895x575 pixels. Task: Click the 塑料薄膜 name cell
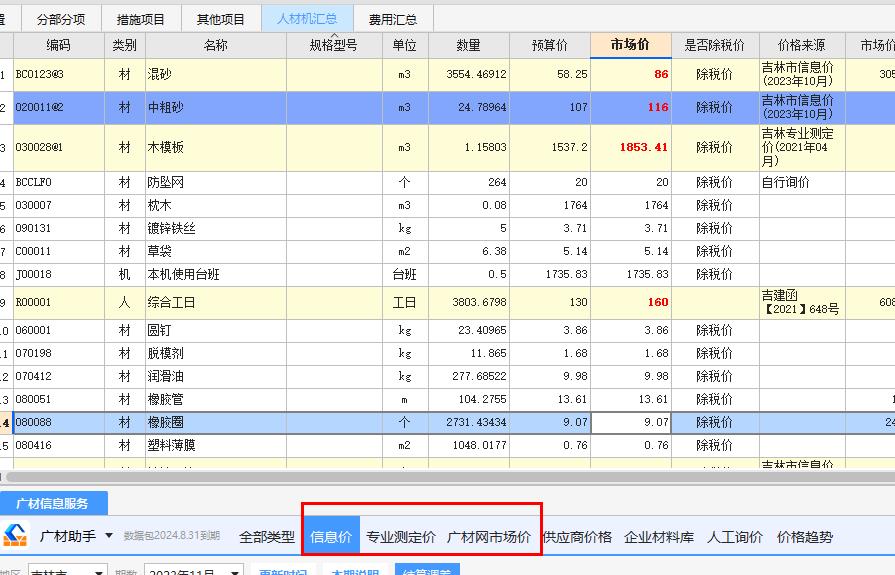click(x=216, y=445)
